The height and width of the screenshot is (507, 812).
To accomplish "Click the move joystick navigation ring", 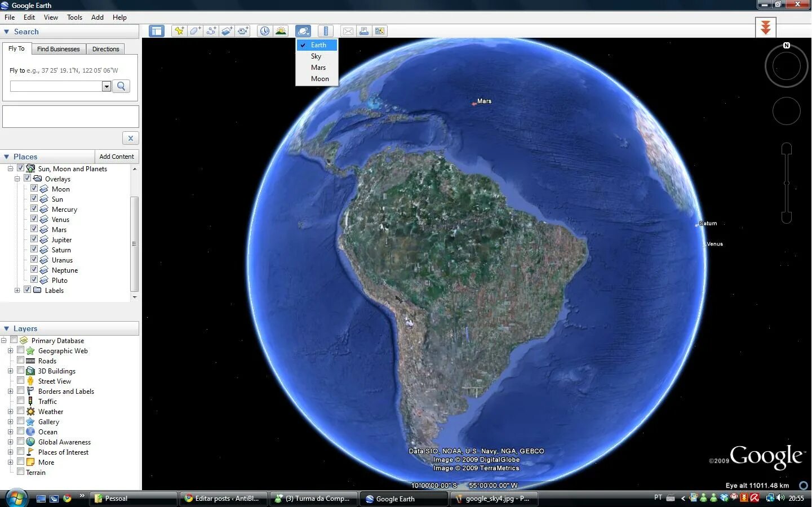I will click(787, 111).
